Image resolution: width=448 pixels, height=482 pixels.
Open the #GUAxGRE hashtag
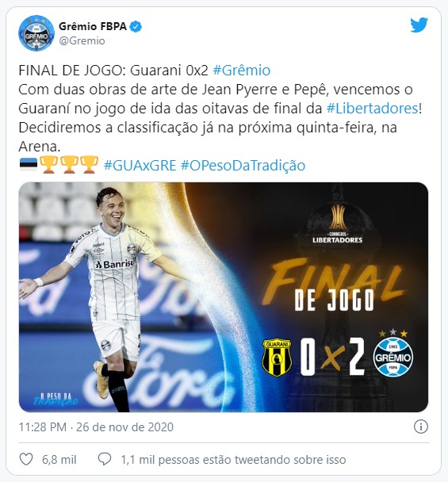point(140,166)
